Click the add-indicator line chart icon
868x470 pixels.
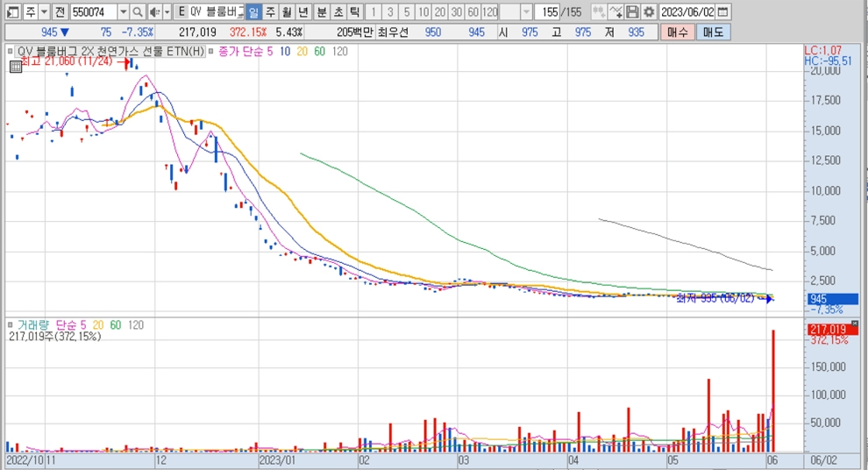click(x=615, y=11)
